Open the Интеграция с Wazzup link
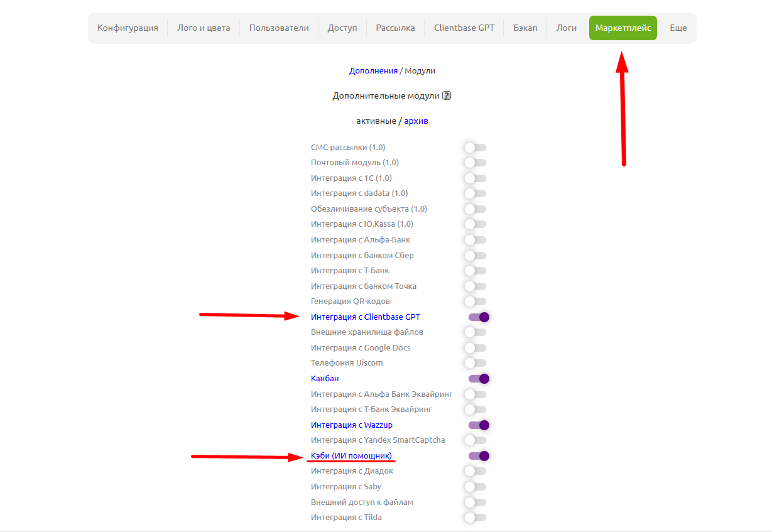Viewport: 772px width, 532px height. (x=352, y=425)
